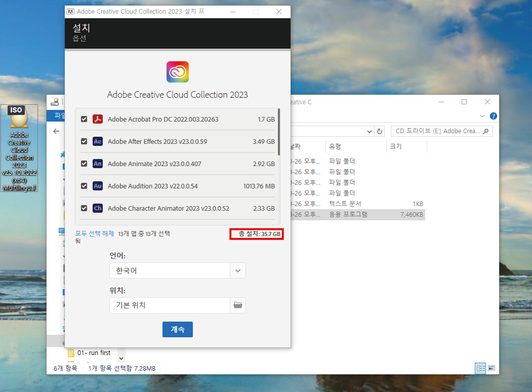
Task: Switch to large icons view in Explorer status bar
Action: tap(492, 368)
